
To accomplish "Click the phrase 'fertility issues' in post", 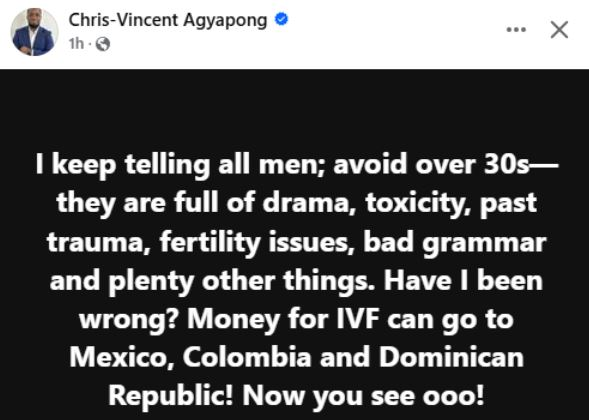I will tap(257, 242).
